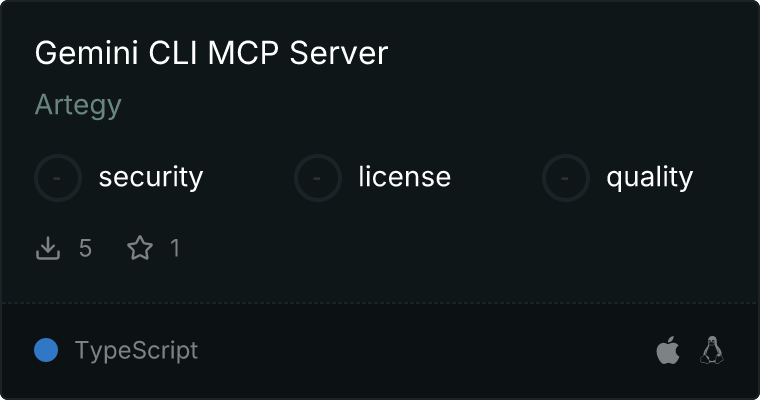
Task: Open the Artegy author link
Action: pyautogui.click(x=78, y=105)
